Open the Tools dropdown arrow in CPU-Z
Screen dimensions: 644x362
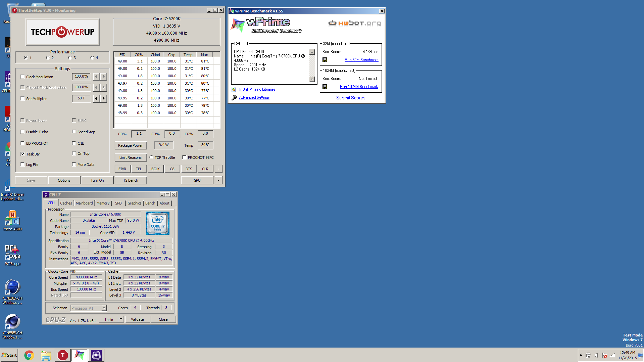pos(121,319)
